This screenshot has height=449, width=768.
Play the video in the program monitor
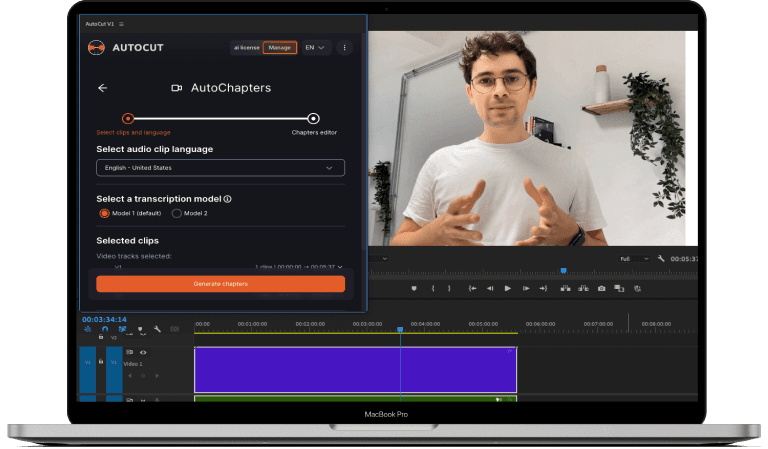(508, 289)
